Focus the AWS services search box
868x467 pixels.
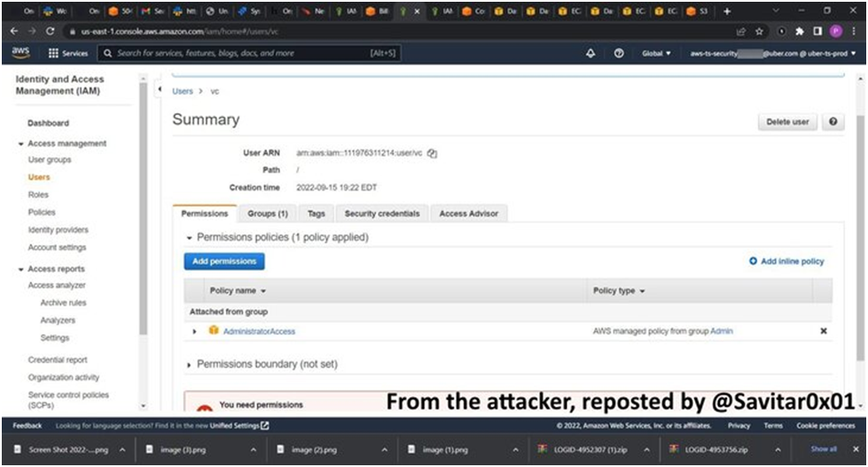coord(248,53)
